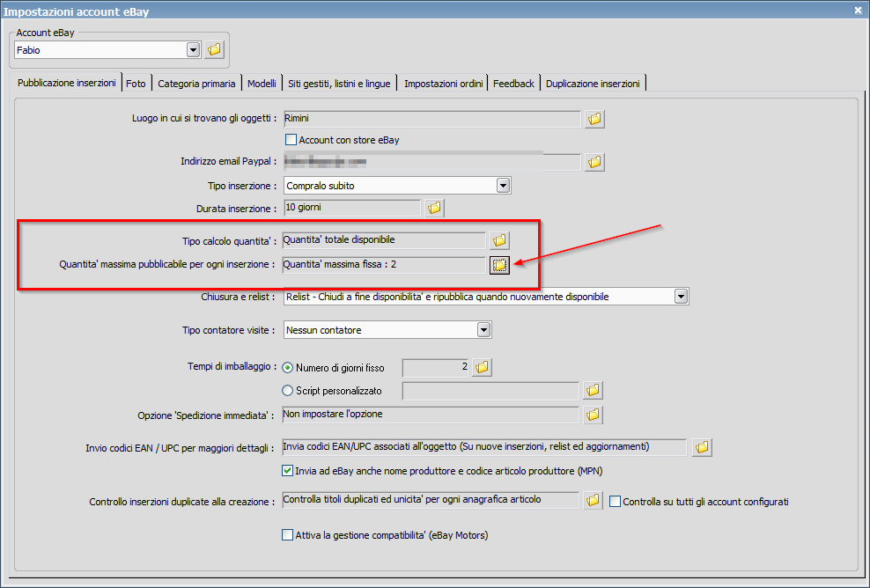Screen dimensions: 870x588
Task: Click 'Tipo contatore visite' label
Action: point(229,330)
